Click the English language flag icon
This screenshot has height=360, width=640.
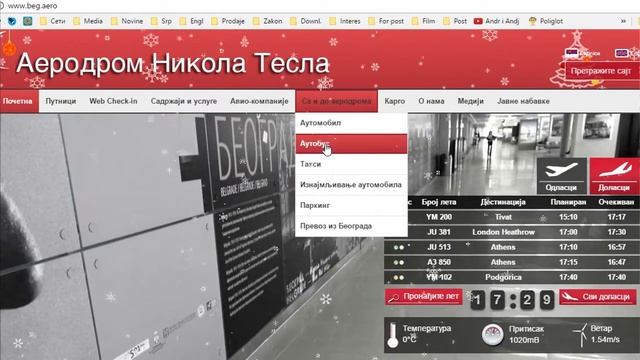tap(622, 53)
